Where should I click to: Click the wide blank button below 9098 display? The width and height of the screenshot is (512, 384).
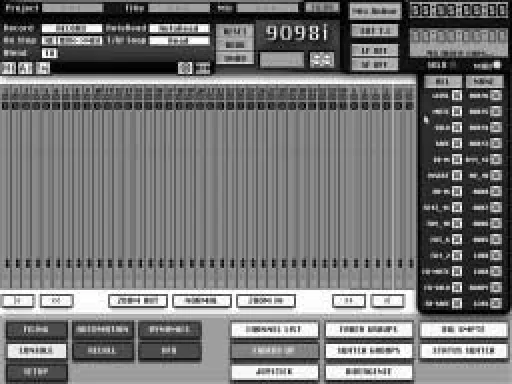[x=282, y=60]
